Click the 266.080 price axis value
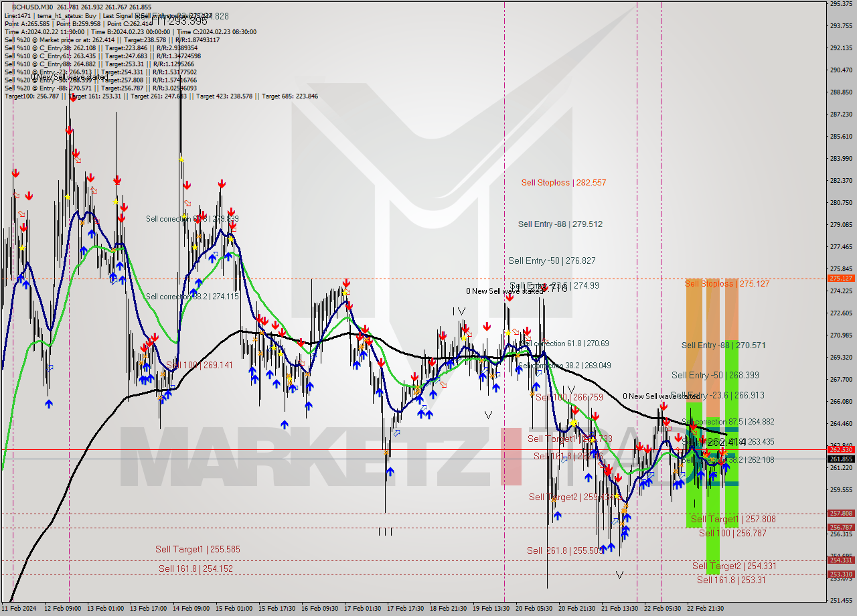857x616 pixels. click(x=841, y=401)
